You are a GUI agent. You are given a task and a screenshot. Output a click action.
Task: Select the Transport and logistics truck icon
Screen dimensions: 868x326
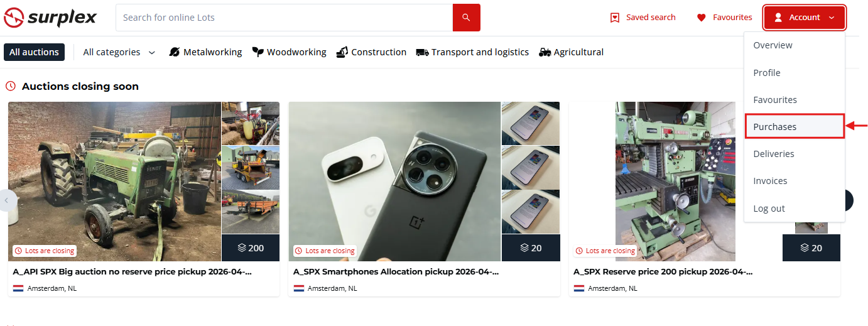pyautogui.click(x=422, y=52)
